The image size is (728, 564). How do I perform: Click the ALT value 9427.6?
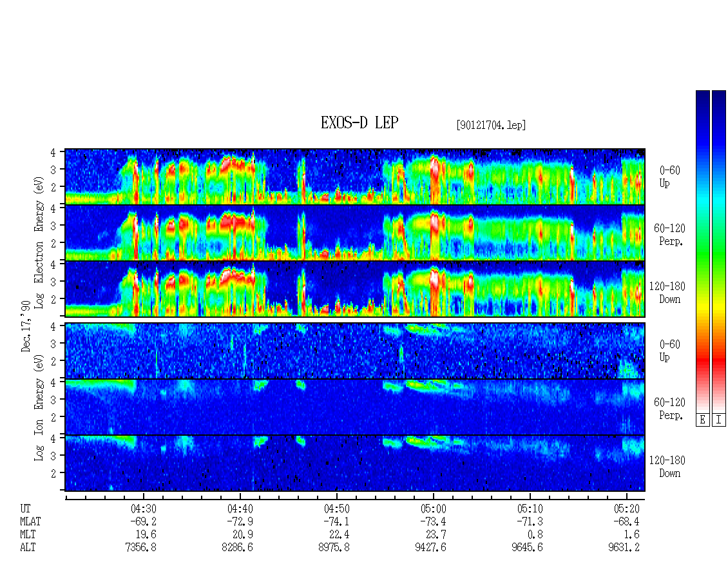(x=430, y=548)
